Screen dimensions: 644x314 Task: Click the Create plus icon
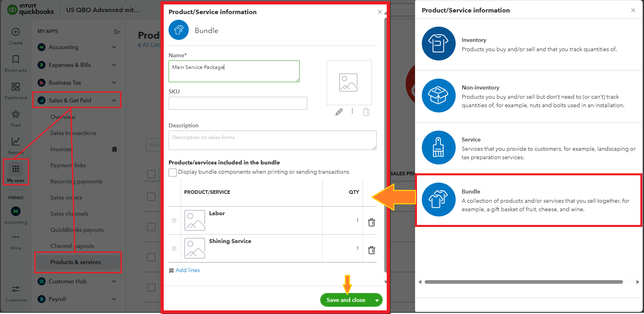[x=16, y=32]
